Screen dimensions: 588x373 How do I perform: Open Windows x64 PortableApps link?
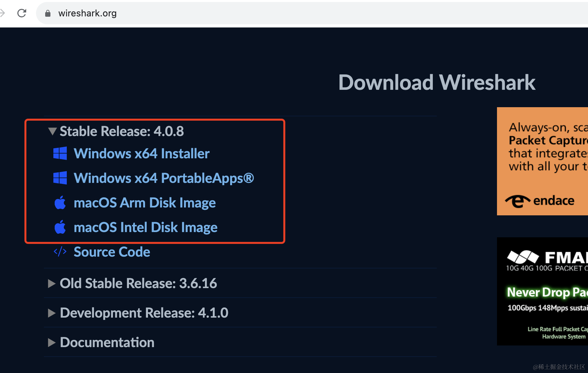164,178
